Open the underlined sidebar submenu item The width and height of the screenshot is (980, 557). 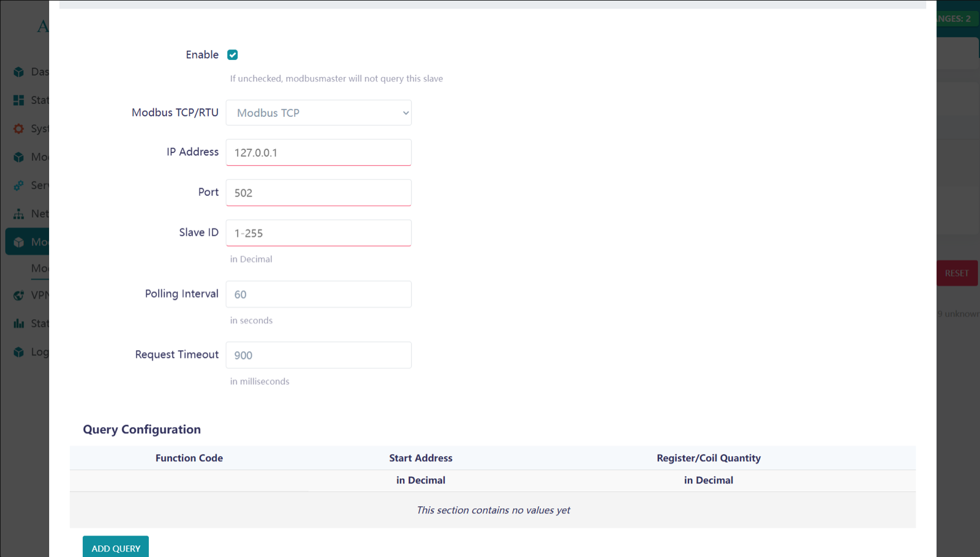(39, 269)
